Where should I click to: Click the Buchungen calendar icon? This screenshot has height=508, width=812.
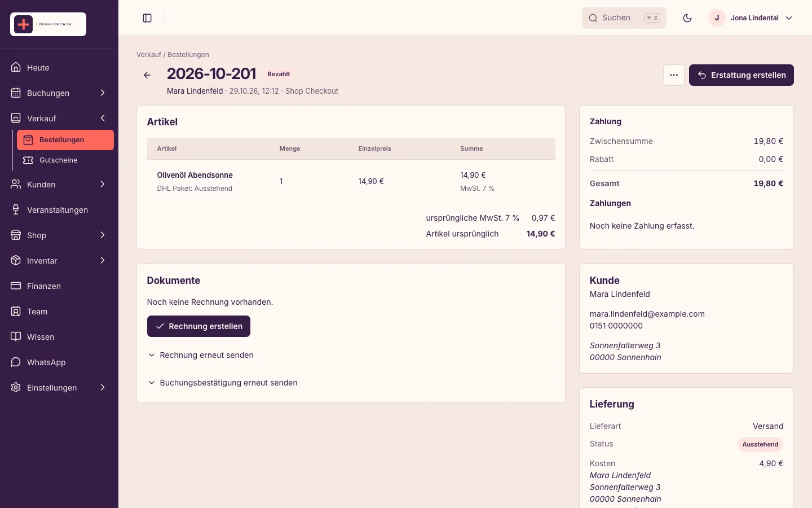click(16, 93)
